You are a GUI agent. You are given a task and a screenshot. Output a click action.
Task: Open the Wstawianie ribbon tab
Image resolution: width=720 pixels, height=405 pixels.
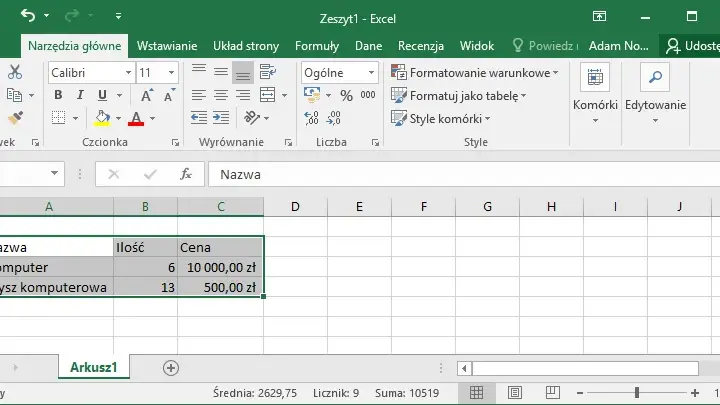coord(167,46)
